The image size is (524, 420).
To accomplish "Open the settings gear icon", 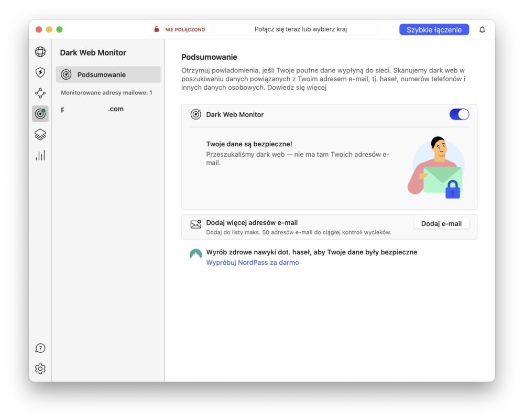I will pos(40,369).
